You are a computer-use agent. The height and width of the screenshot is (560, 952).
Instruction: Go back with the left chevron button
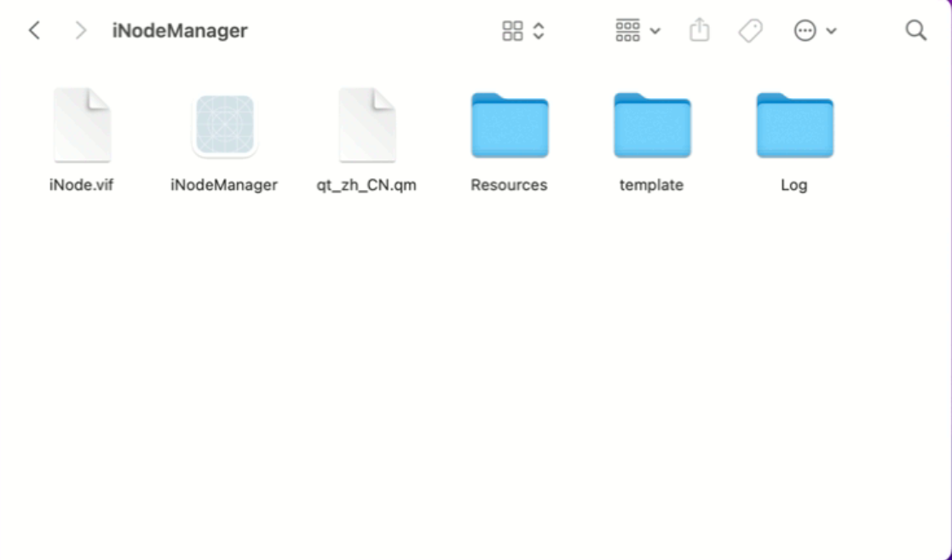[35, 31]
